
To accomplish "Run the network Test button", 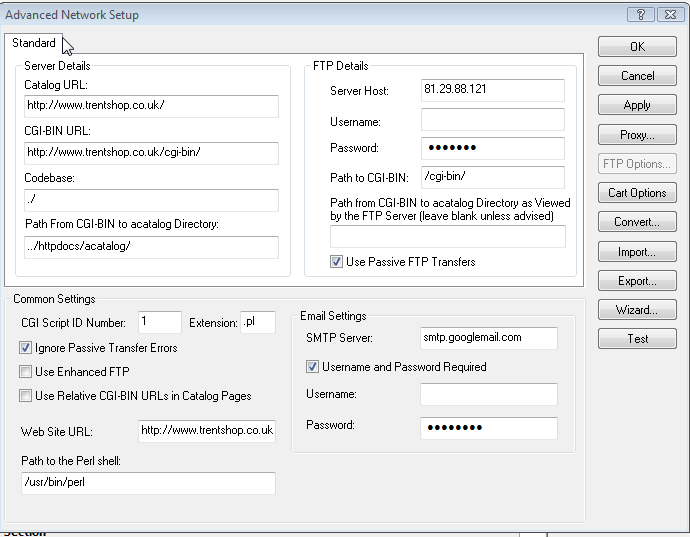I will [x=637, y=339].
